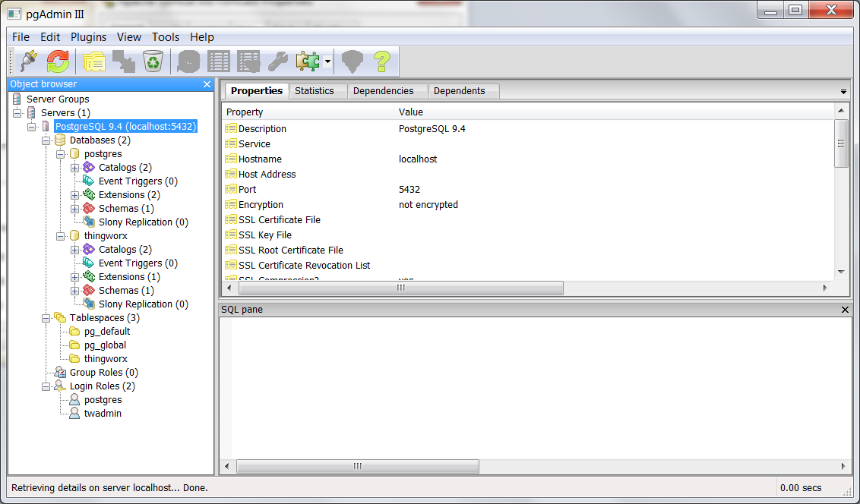860x504 pixels.
Task: Select the thingworx tablespace folder
Action: point(106,359)
